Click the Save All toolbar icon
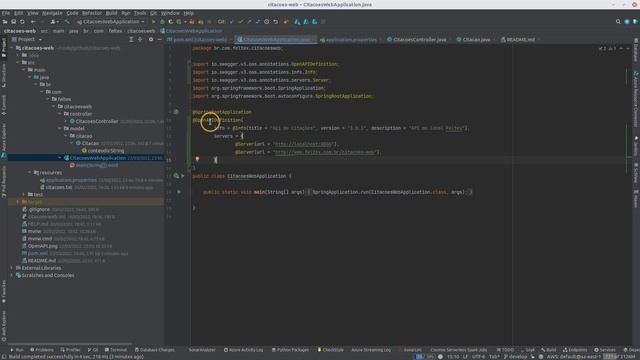640x360 pixels. tap(13, 22)
